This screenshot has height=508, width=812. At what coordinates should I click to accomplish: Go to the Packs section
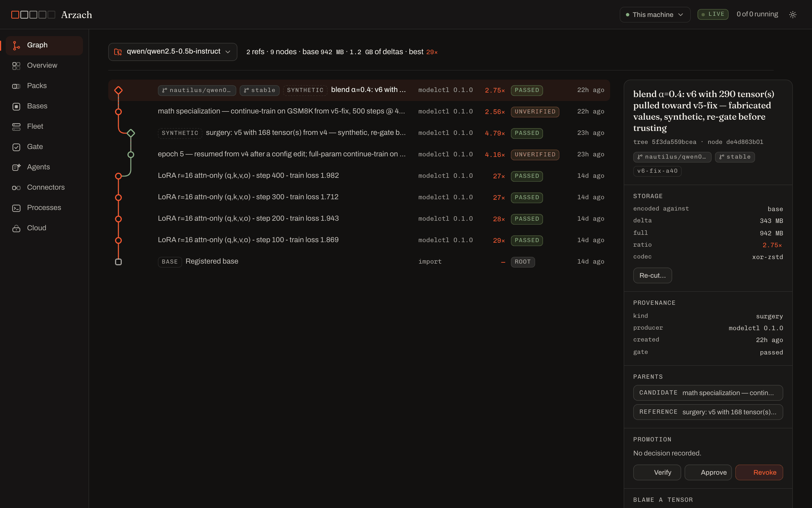tap(44, 86)
